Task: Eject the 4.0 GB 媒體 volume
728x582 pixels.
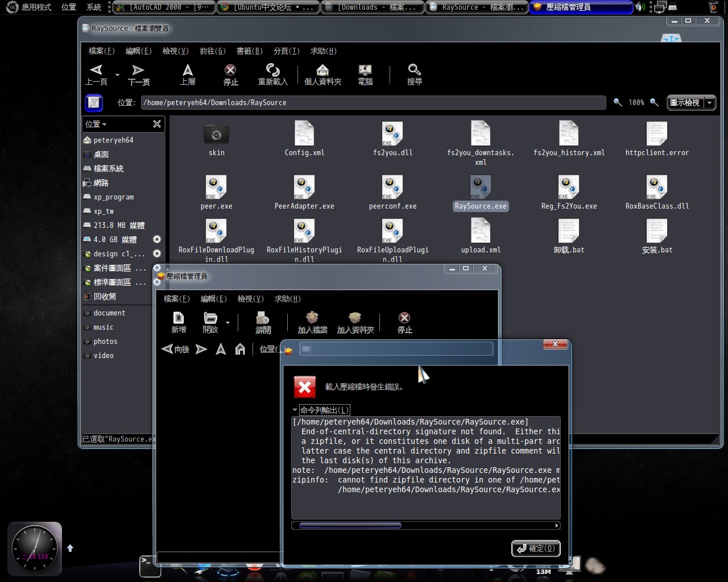Action: pyautogui.click(x=157, y=239)
